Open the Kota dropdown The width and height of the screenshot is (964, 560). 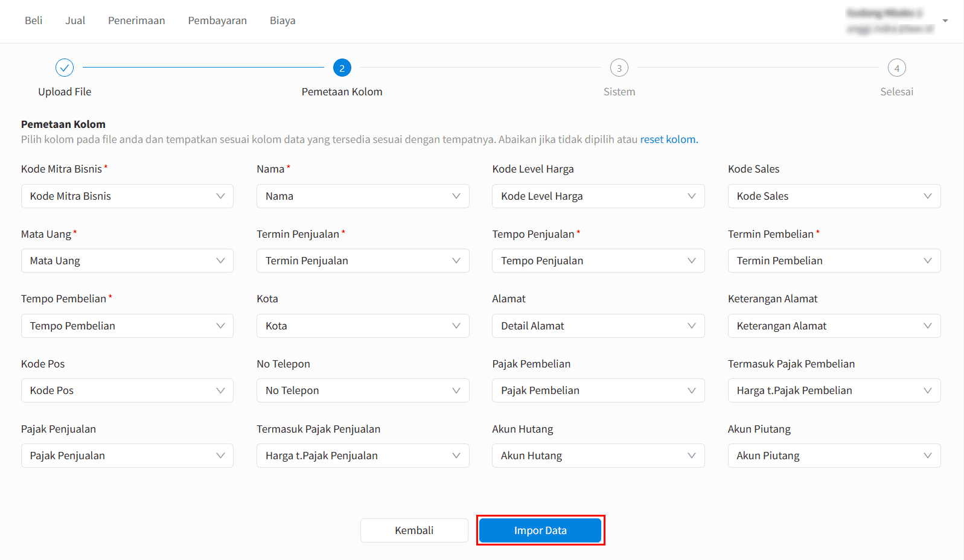tap(363, 326)
